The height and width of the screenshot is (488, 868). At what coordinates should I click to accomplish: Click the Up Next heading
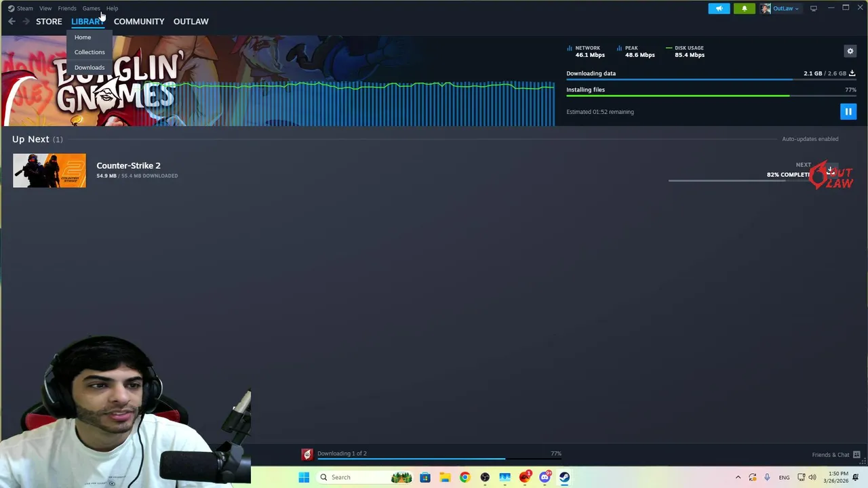[x=31, y=139]
